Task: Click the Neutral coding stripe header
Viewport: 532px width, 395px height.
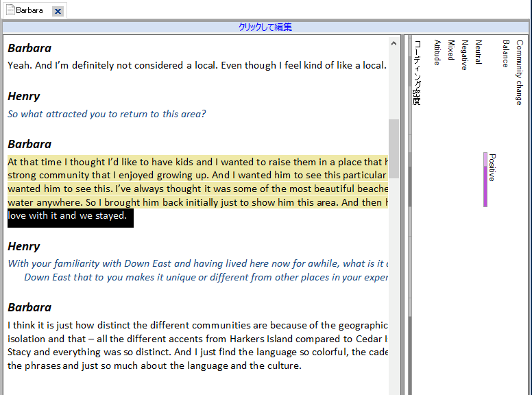Action: [478, 52]
